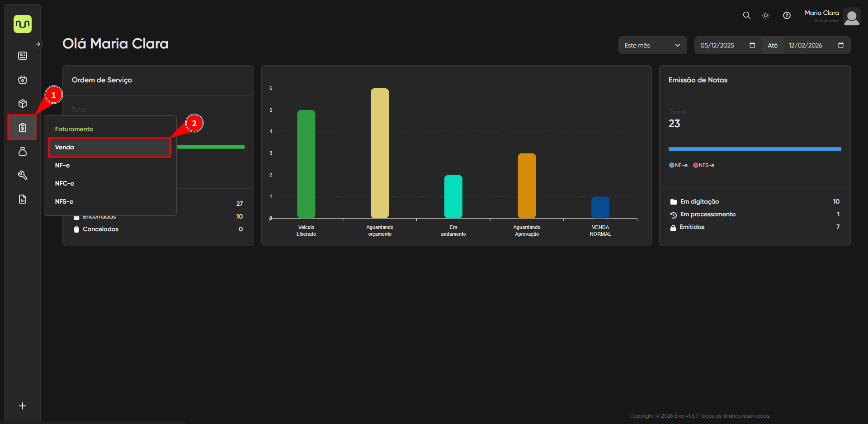Click the Faturamento clipboard sidebar icon

click(22, 128)
